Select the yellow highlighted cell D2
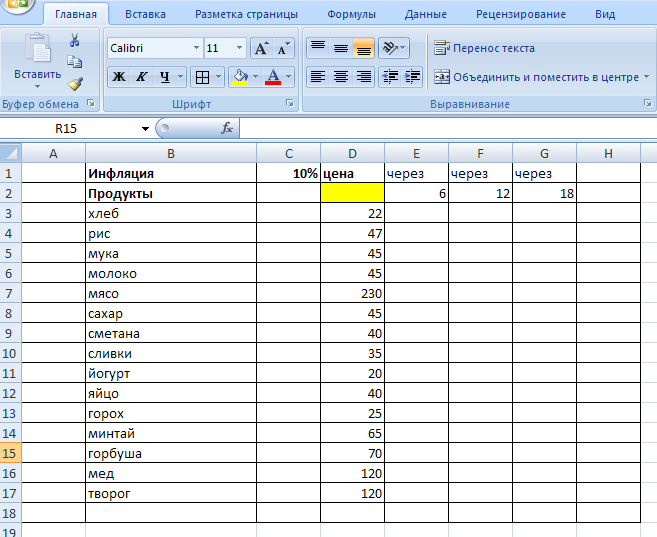Viewport: 657px width, 537px height. pos(352,193)
